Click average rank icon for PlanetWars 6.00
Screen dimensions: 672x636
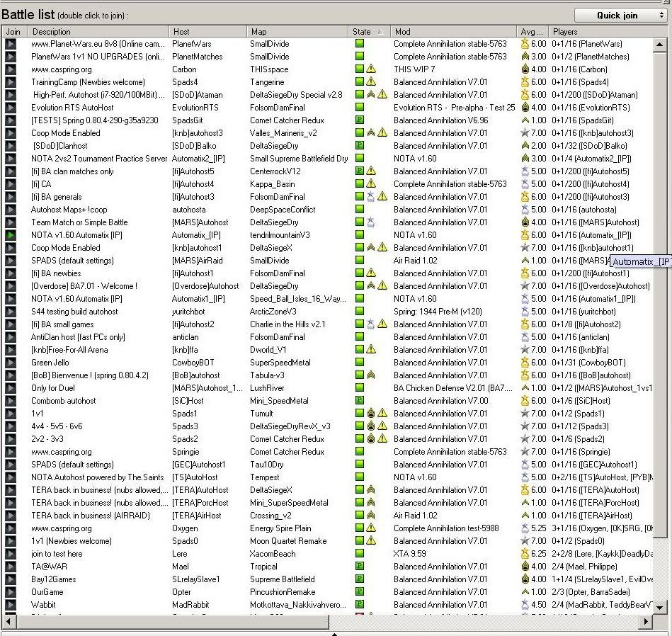coord(525,44)
